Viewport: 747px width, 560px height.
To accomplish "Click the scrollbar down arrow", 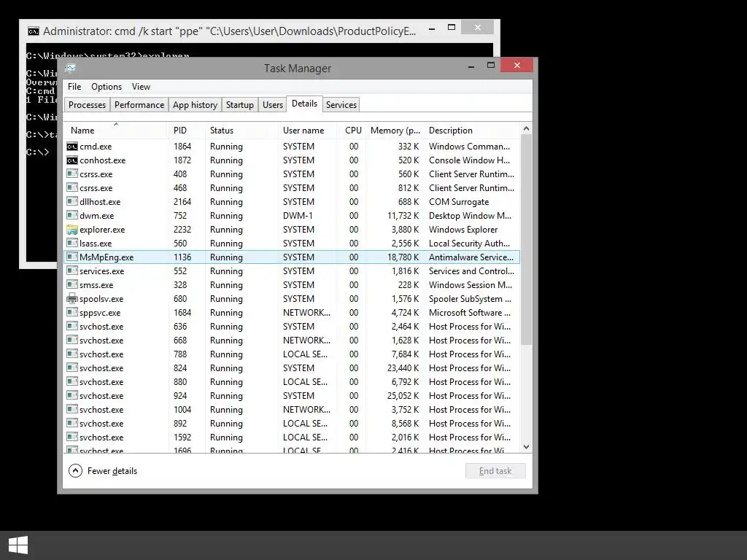I will click(x=527, y=447).
